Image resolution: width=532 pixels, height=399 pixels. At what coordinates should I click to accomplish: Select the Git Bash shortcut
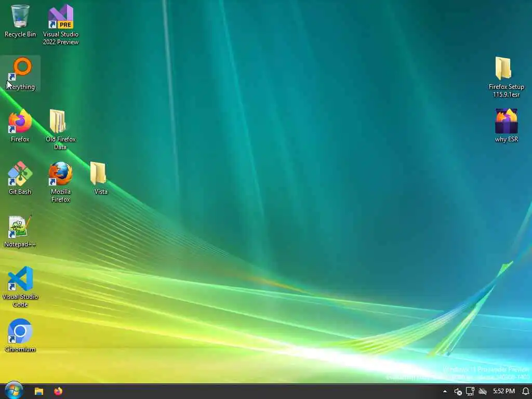20,178
